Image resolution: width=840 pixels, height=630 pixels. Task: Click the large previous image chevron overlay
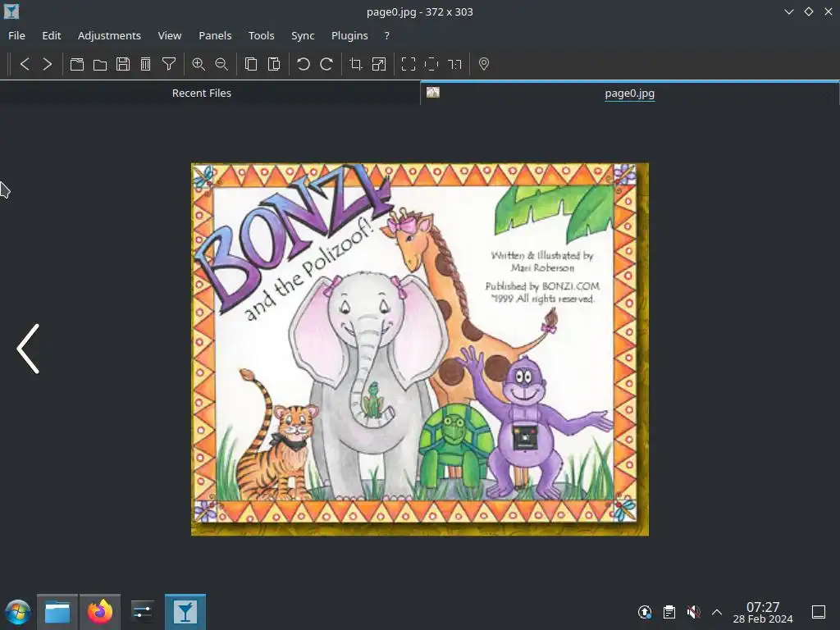coord(28,349)
